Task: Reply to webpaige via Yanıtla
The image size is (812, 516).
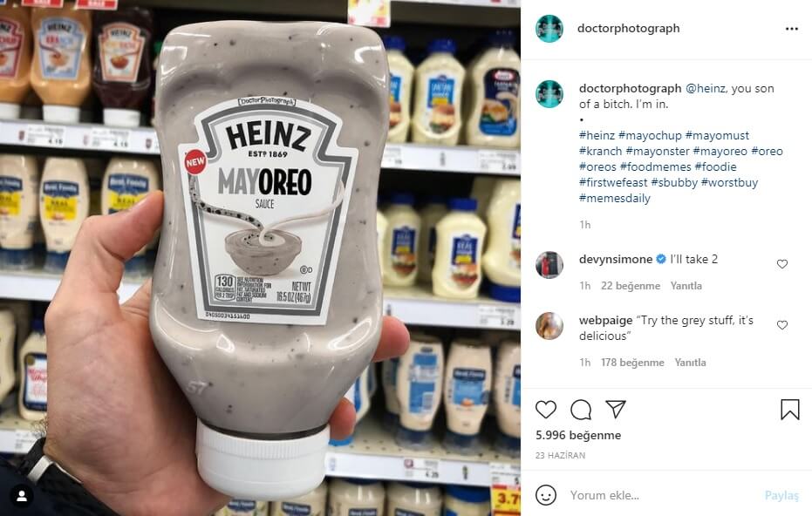Action: [x=690, y=363]
